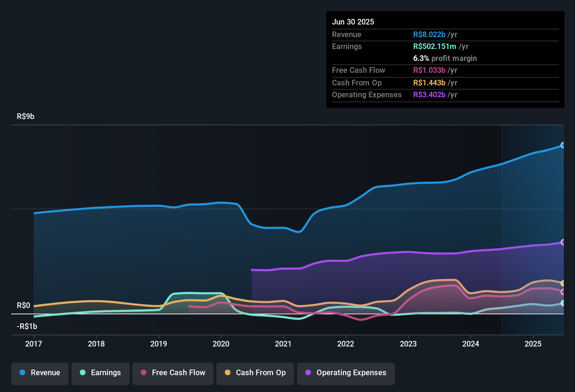
Task: Select the purple Operating Expenses legend dot
Action: tap(308, 373)
